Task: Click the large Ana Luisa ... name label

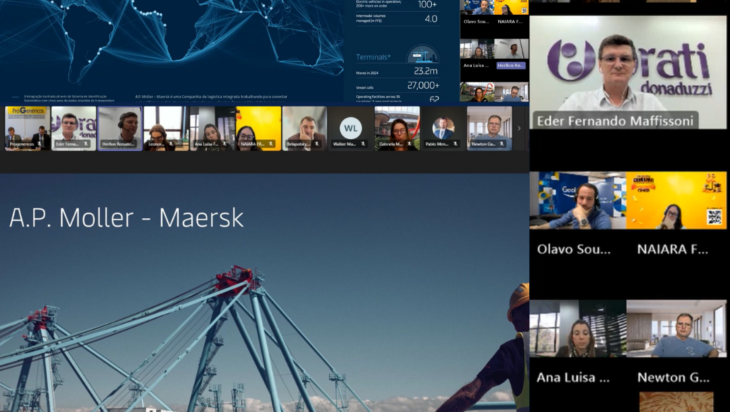Action: pos(573,378)
